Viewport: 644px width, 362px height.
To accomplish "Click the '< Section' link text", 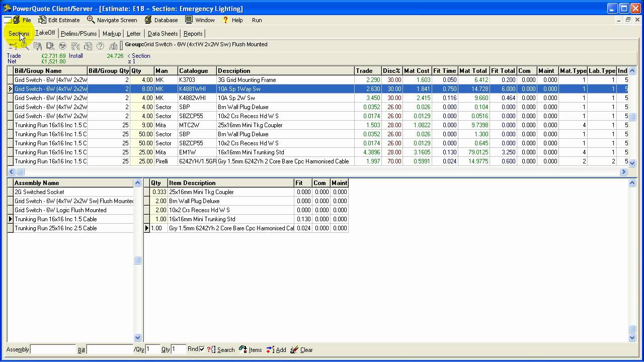I will pyautogui.click(x=139, y=56).
